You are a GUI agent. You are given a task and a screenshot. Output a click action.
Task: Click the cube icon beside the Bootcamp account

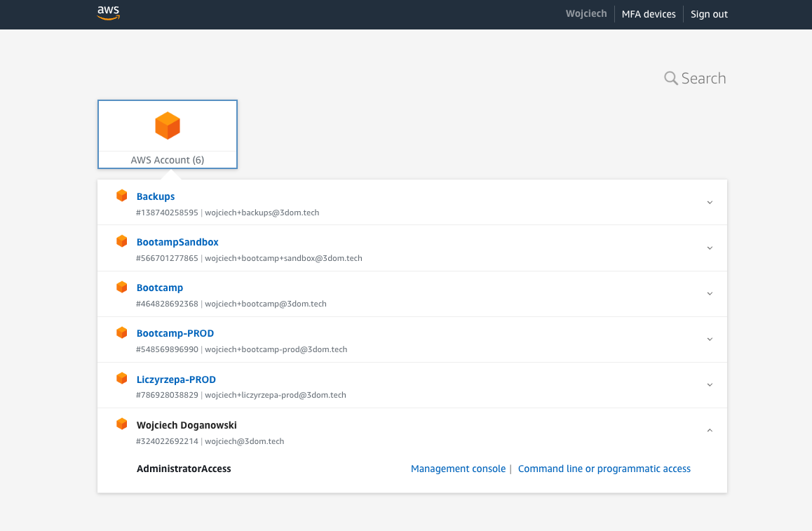pos(122,286)
